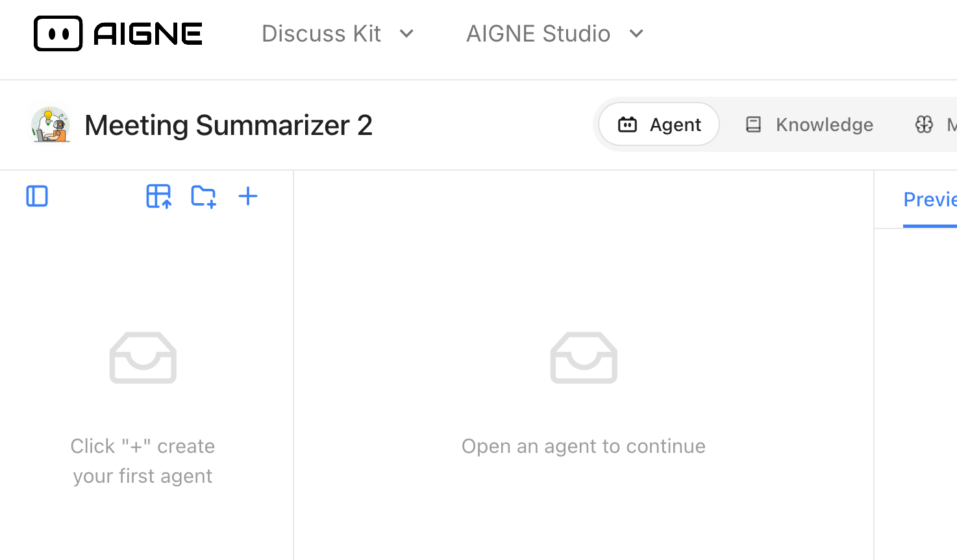Click the empty inbox icon in sidebar
Image resolution: width=957 pixels, height=560 pixels.
tap(143, 358)
